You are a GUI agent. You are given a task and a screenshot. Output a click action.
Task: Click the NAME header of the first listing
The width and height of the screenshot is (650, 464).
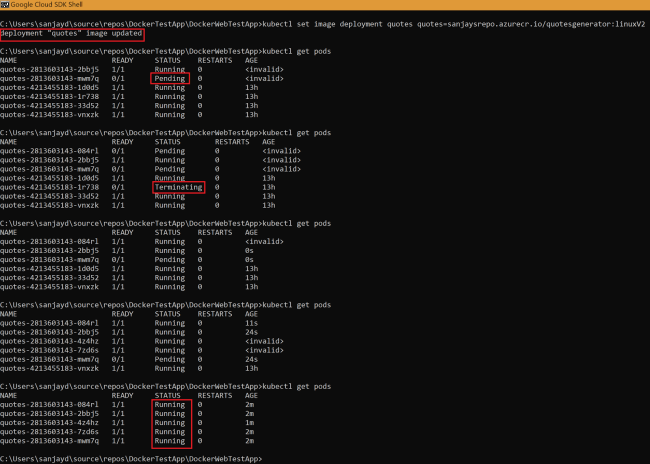coord(9,60)
